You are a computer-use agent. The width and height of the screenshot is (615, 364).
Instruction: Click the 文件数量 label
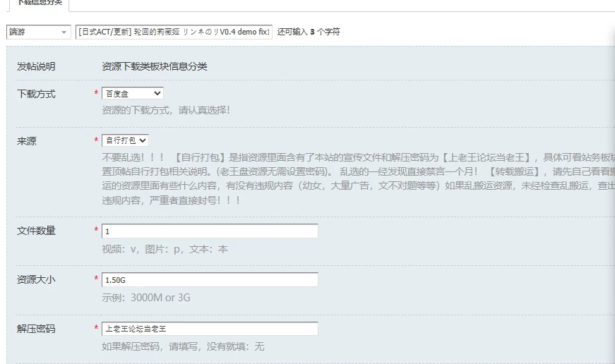[x=36, y=231]
